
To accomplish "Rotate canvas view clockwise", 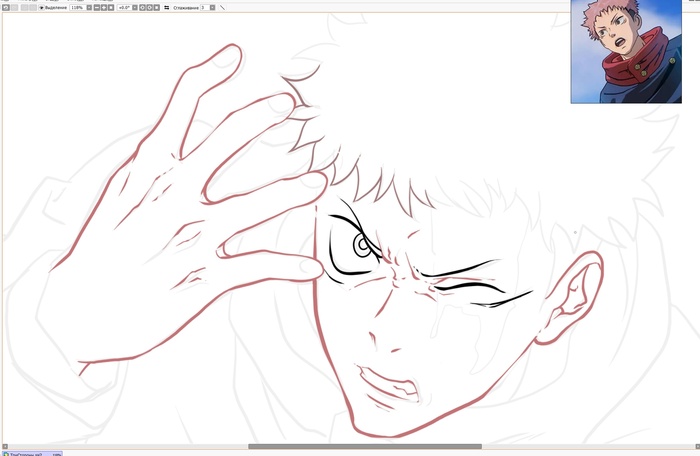I will click(x=150, y=7).
